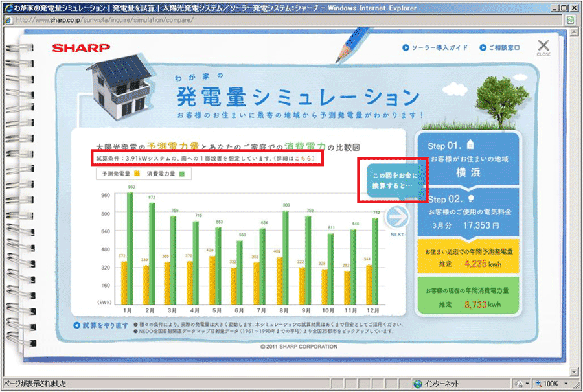Open the ご相談窓口 link
This screenshot has width=583, height=392.
[x=501, y=48]
